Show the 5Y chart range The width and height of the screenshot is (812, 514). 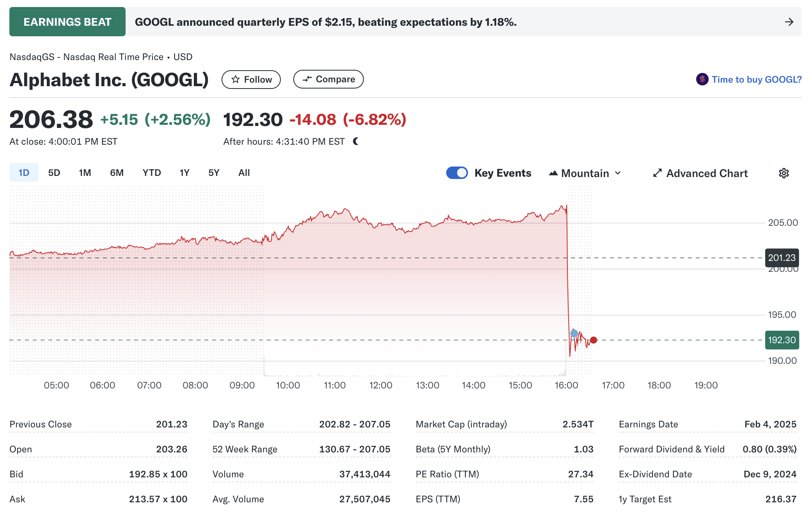coord(214,173)
